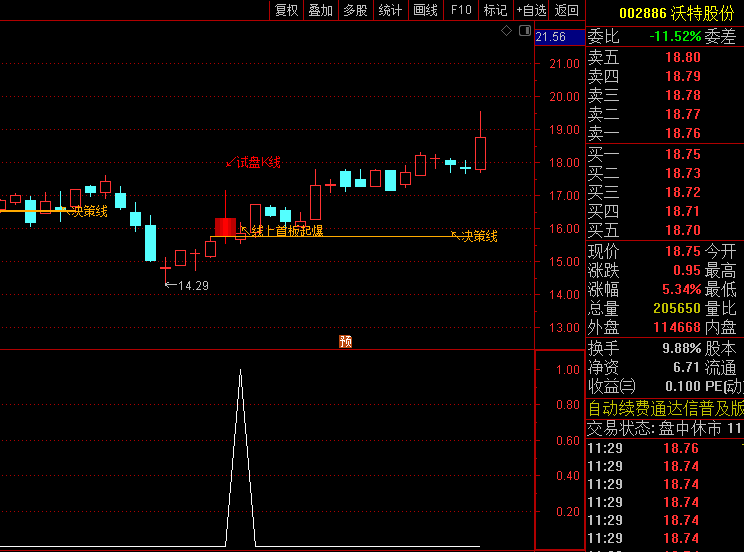Click the 买四 price 18.71
Screen dimensions: 744x552
[683, 211]
